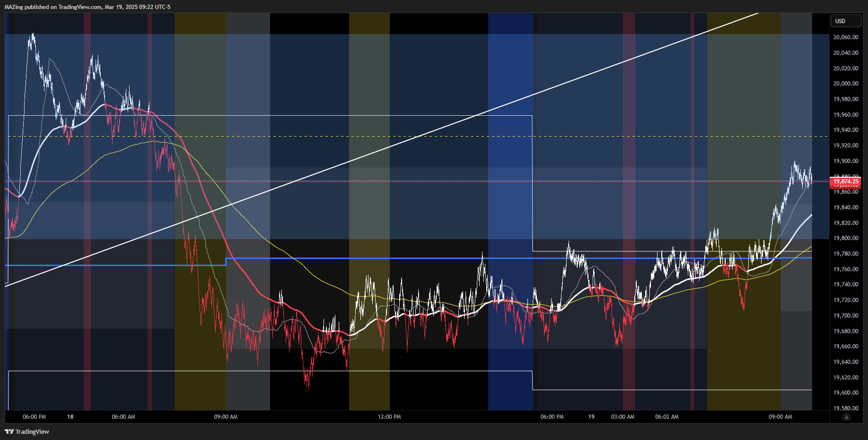Viewport: 868px width, 440px height.
Task: Click the 03:00 AM time axis label
Action: tap(623, 417)
